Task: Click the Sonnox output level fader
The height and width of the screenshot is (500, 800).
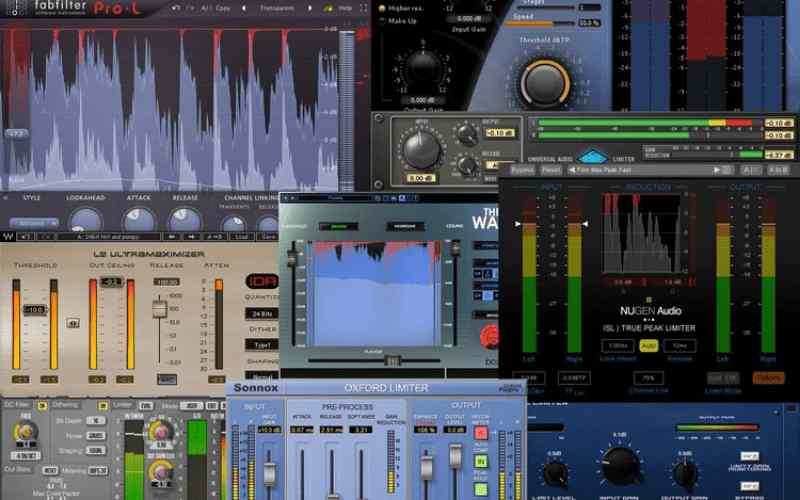Action: tap(455, 456)
